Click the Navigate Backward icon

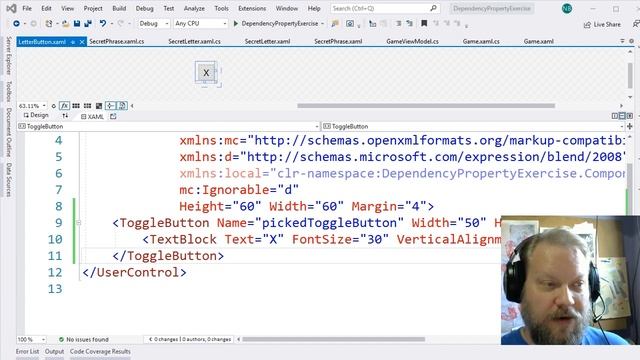(x=16, y=24)
